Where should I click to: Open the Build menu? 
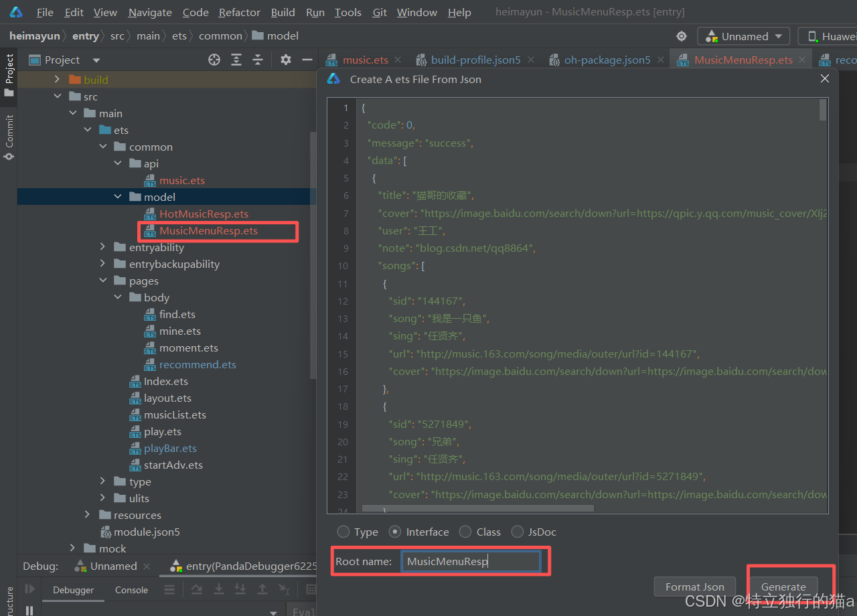pos(283,12)
